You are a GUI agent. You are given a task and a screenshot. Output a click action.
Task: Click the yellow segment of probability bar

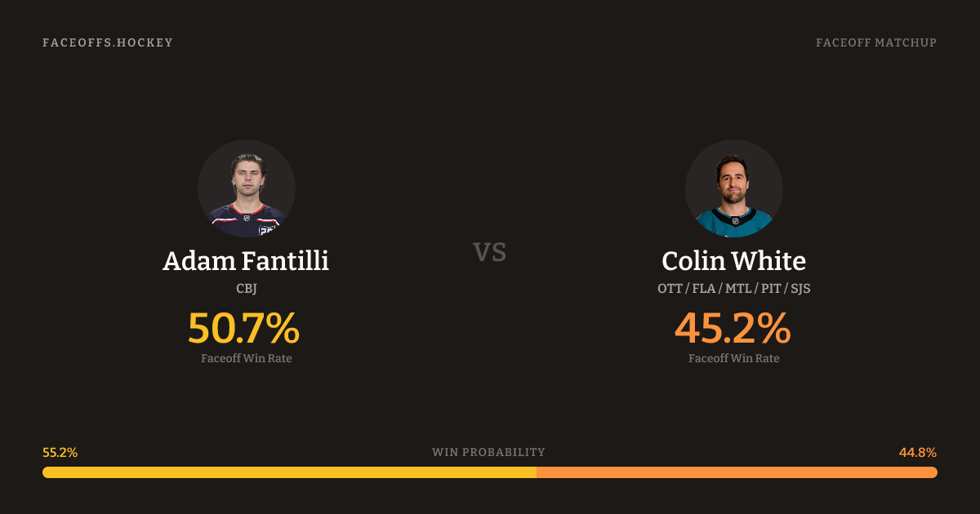[290, 472]
